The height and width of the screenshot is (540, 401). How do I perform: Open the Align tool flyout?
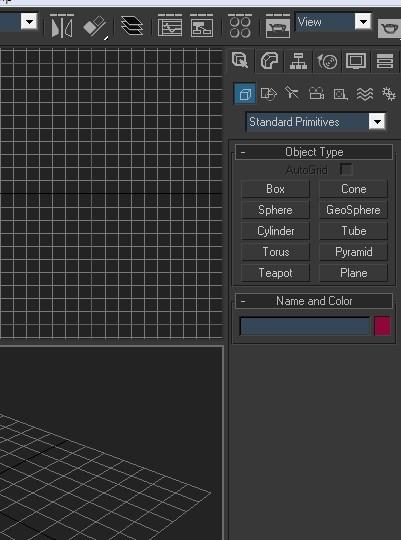tap(95, 27)
